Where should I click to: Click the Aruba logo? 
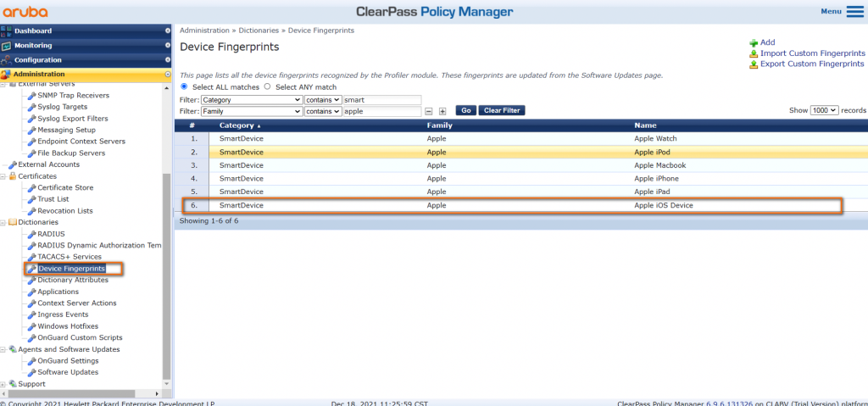coord(25,12)
